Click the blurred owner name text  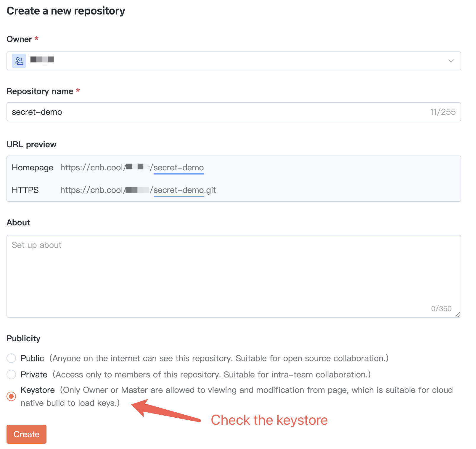[42, 60]
